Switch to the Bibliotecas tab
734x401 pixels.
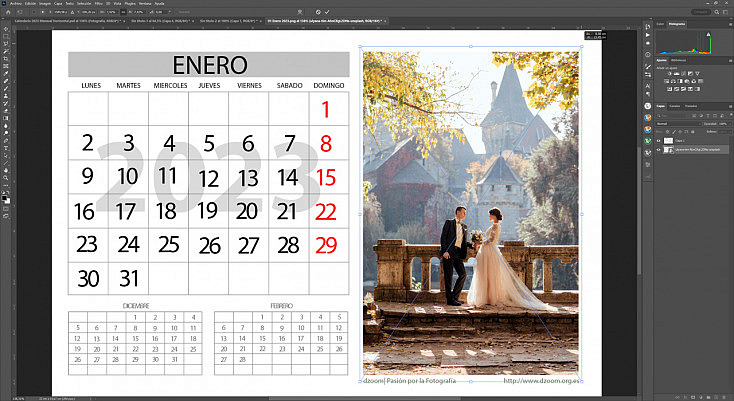pos(678,60)
